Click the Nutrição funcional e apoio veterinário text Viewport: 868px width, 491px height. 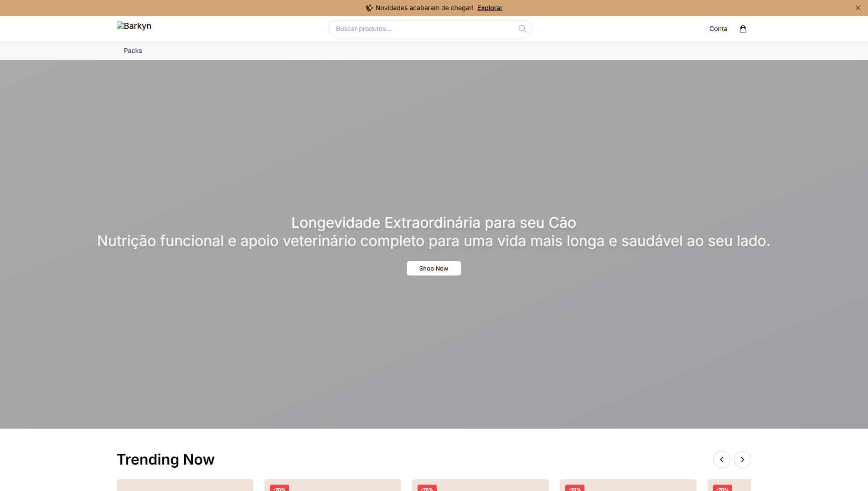434,241
